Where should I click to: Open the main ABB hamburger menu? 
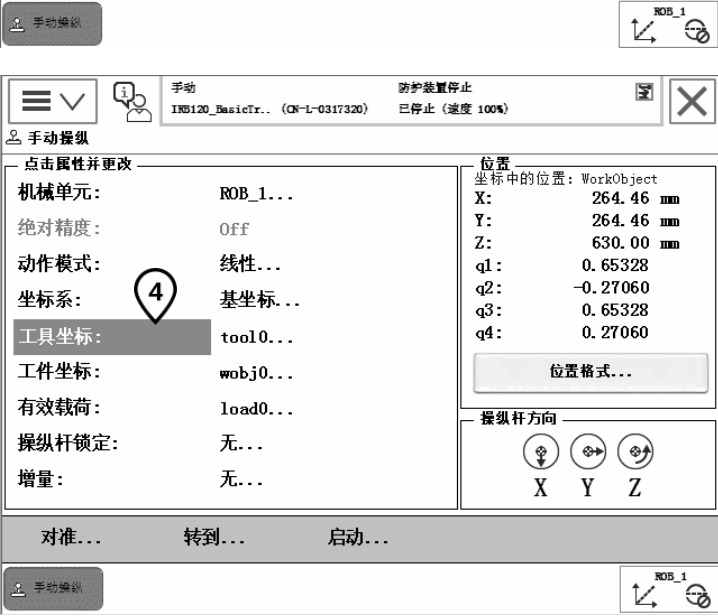pos(53,101)
